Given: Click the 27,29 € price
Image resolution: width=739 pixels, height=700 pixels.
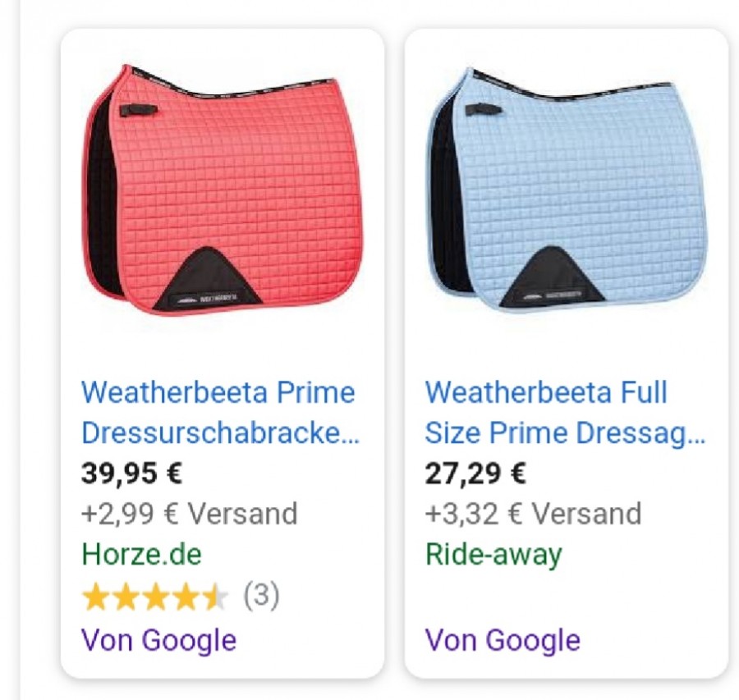Looking at the screenshot, I should (x=475, y=473).
